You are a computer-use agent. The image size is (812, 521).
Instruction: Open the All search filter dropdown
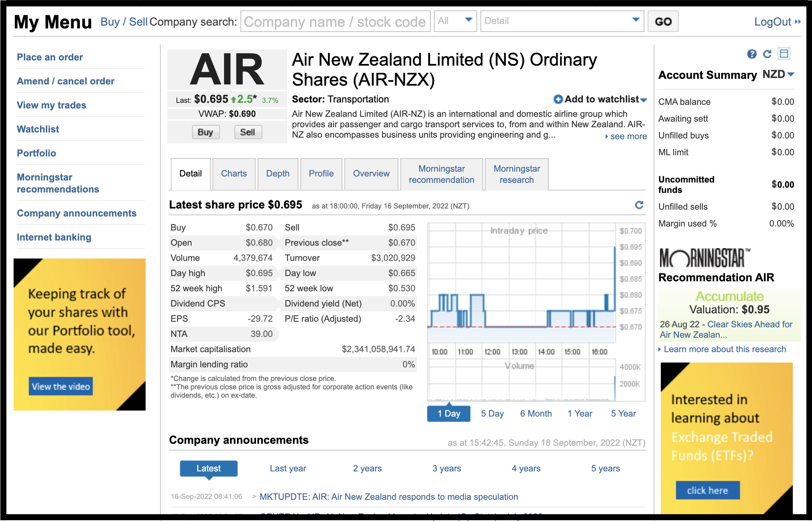tap(455, 22)
